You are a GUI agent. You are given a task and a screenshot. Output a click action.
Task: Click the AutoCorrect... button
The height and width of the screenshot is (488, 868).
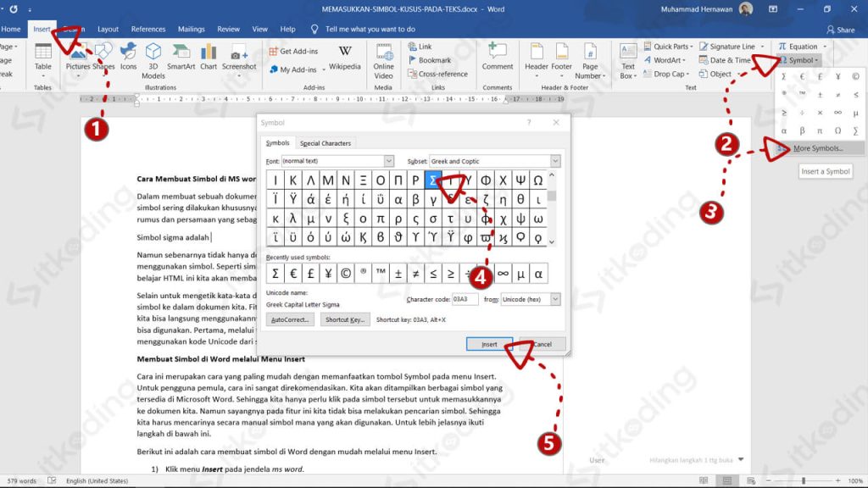(x=290, y=319)
